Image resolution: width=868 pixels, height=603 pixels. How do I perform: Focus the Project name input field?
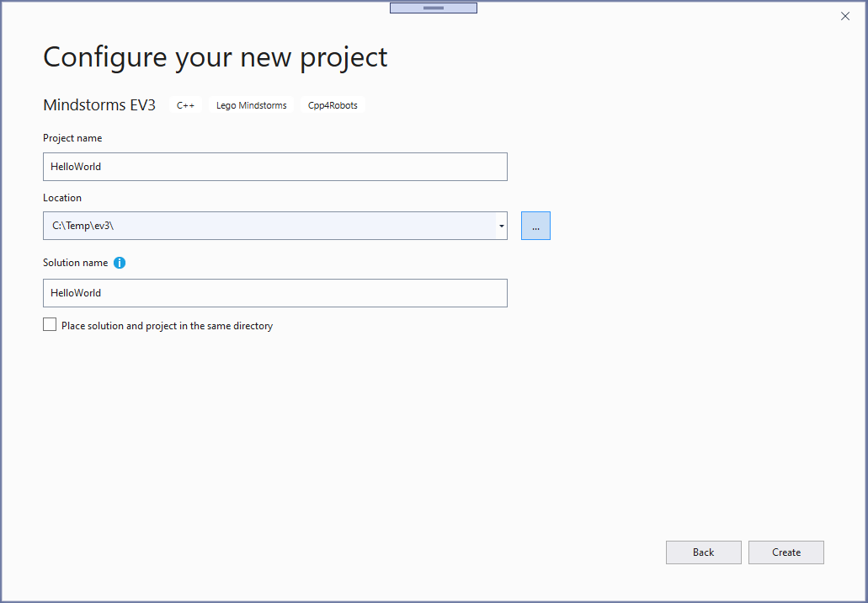[275, 167]
